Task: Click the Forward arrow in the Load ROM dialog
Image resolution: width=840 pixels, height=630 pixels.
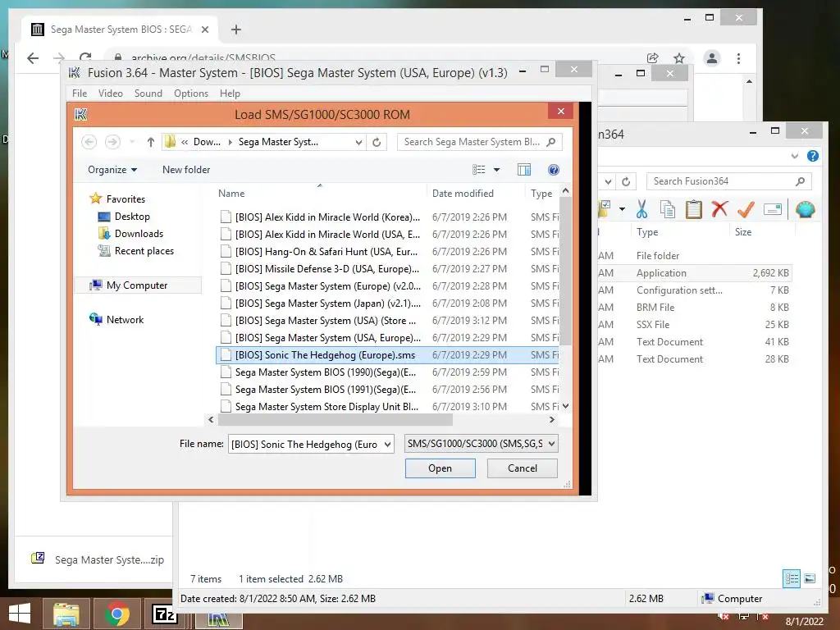Action: (x=112, y=142)
